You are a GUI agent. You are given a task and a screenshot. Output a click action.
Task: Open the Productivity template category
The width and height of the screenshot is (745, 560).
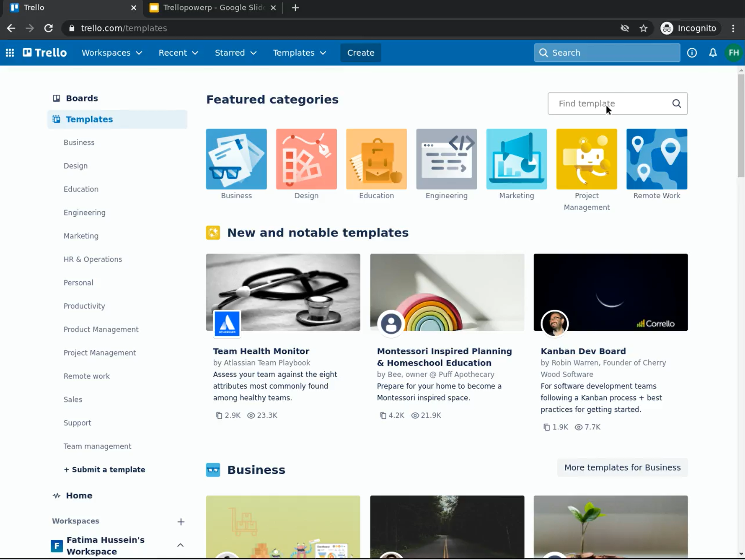pyautogui.click(x=84, y=306)
